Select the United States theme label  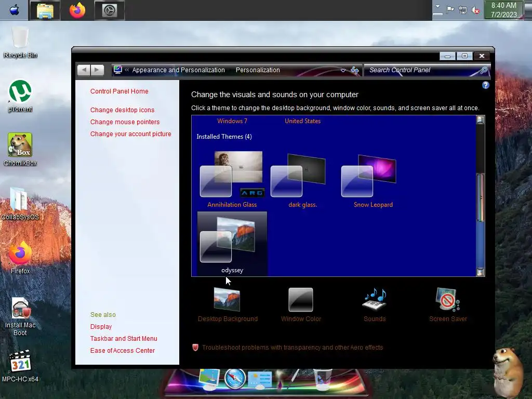point(303,121)
